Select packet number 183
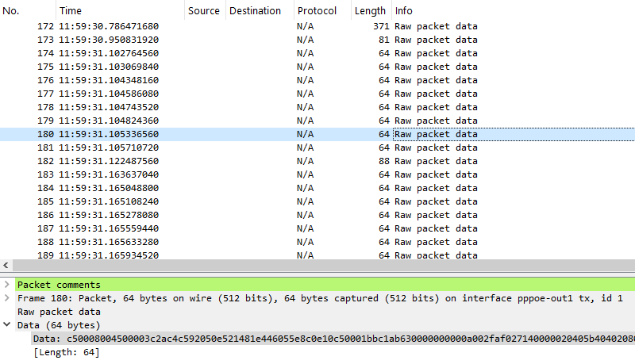The width and height of the screenshot is (635, 364). [x=317, y=174]
